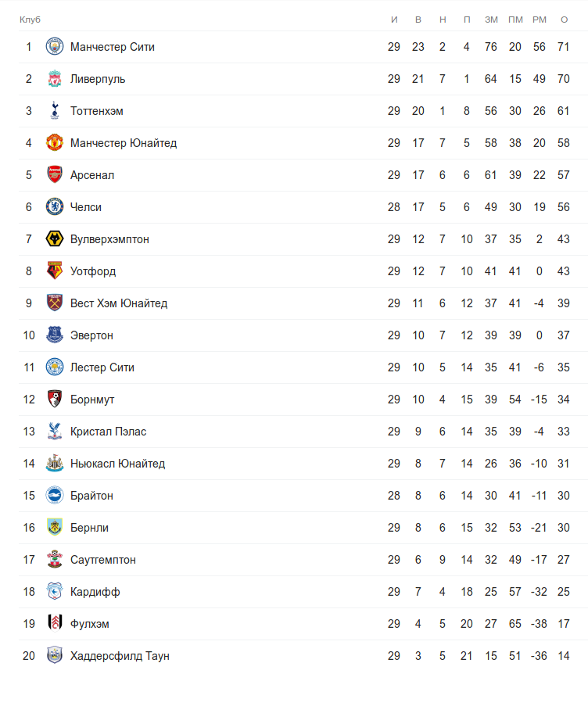
Task: Click the Arsenal cannon crest icon
Action: pos(54,175)
